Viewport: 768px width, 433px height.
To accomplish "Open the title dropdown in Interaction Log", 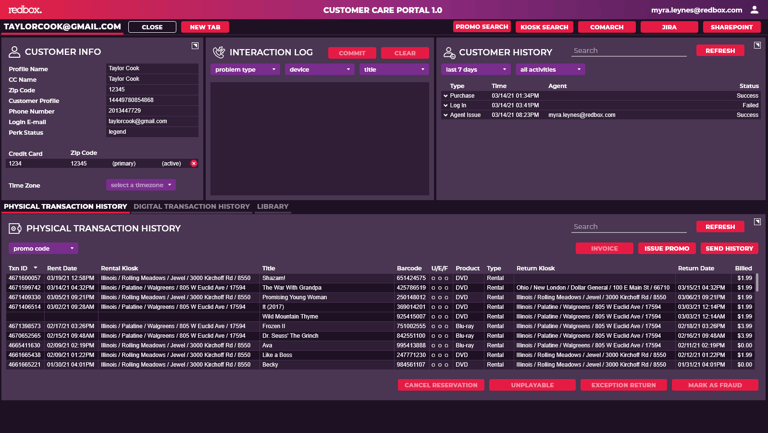I will [394, 70].
